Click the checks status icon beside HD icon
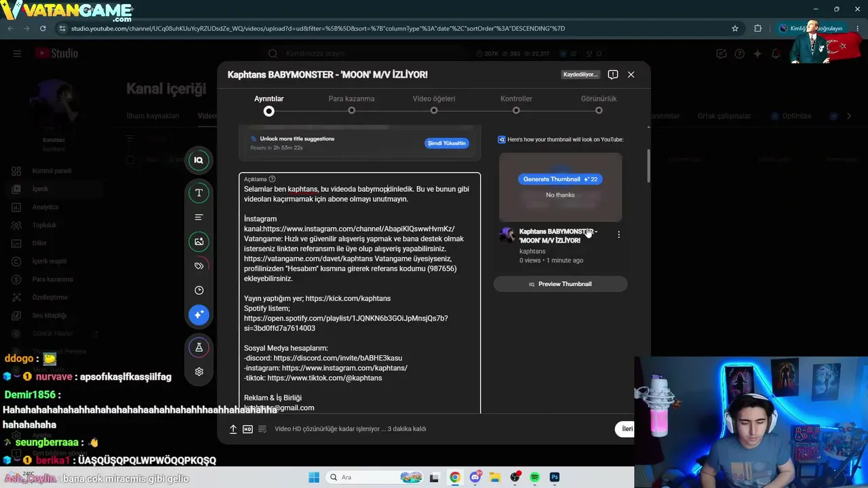The height and width of the screenshot is (488, 868). [262, 429]
